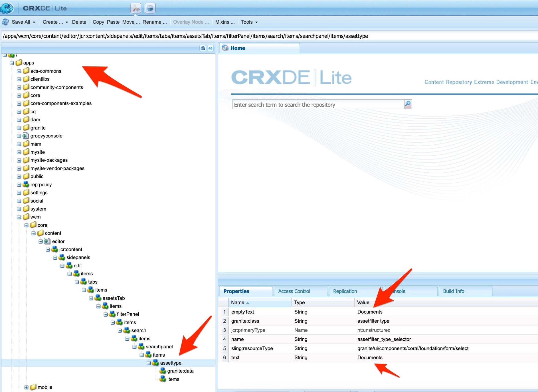Click the wcm folder icon
Screen dimensions: 538x392
[x=26, y=217]
